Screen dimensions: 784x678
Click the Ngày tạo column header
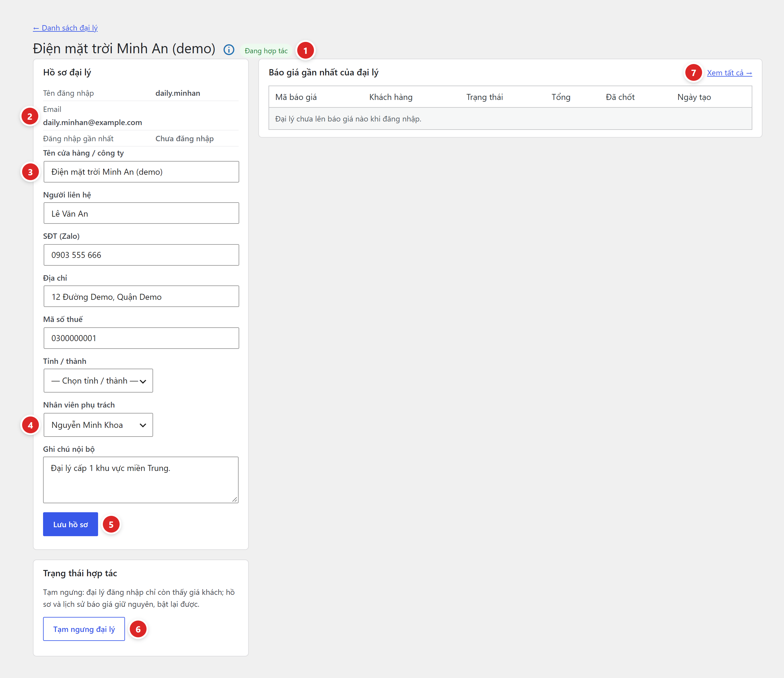click(x=694, y=97)
